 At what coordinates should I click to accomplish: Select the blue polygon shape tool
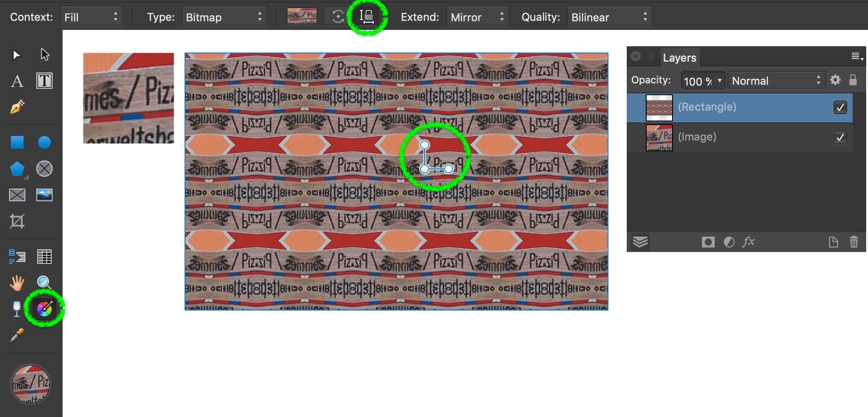[17, 169]
